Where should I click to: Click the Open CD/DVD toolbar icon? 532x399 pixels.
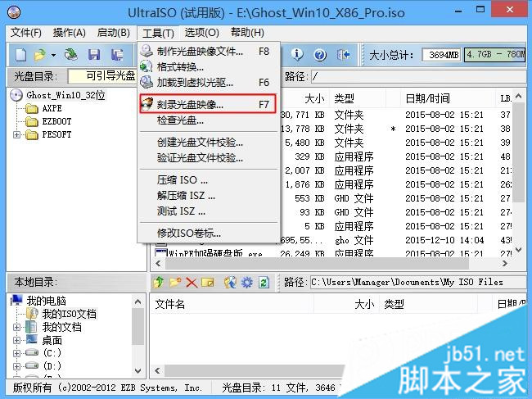(71, 55)
